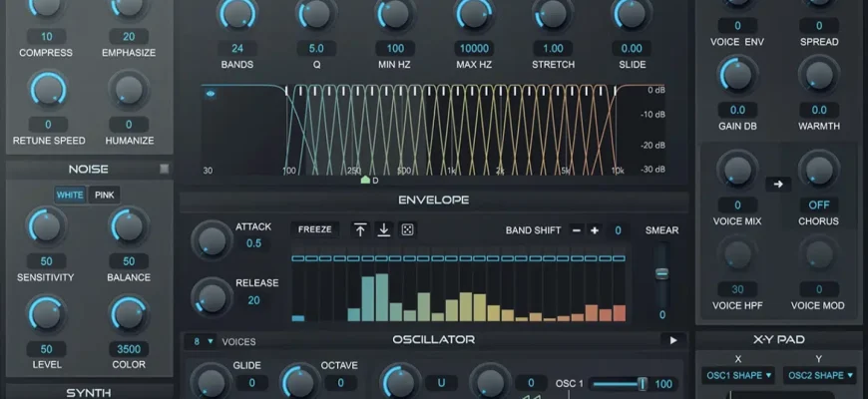This screenshot has height=399, width=868.
Task: Click the dice randomize icon in Envelope
Action: pyautogui.click(x=408, y=230)
